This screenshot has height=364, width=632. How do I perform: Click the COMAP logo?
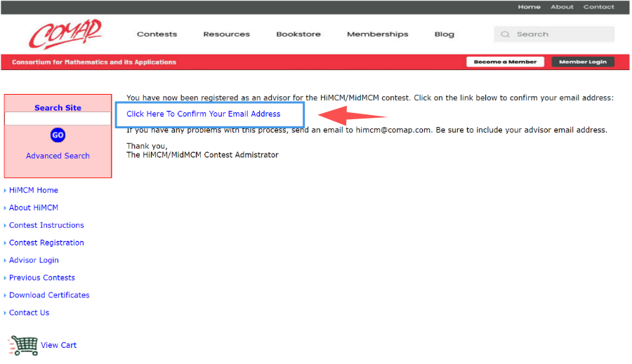point(65,34)
